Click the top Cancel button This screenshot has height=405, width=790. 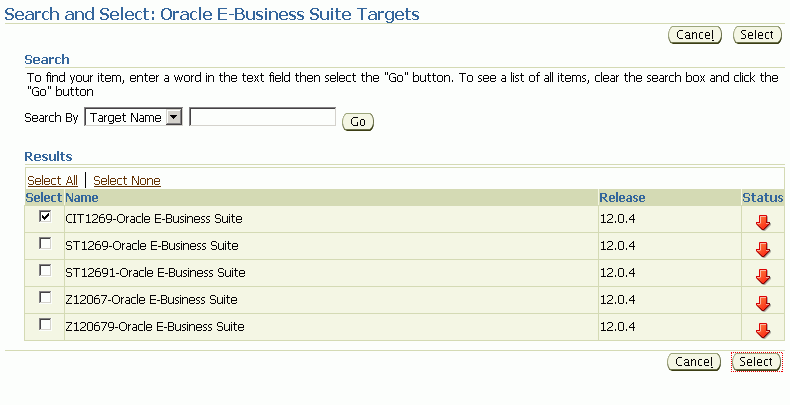click(695, 35)
